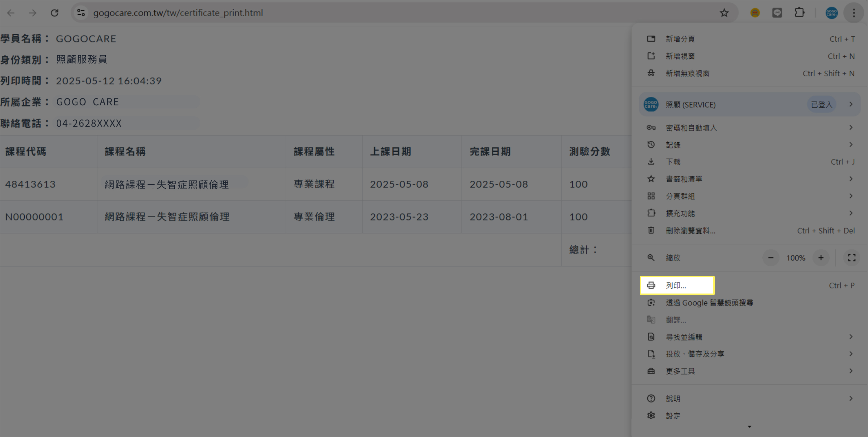
Task: Click completion date 2023-08-01
Action: (499, 217)
